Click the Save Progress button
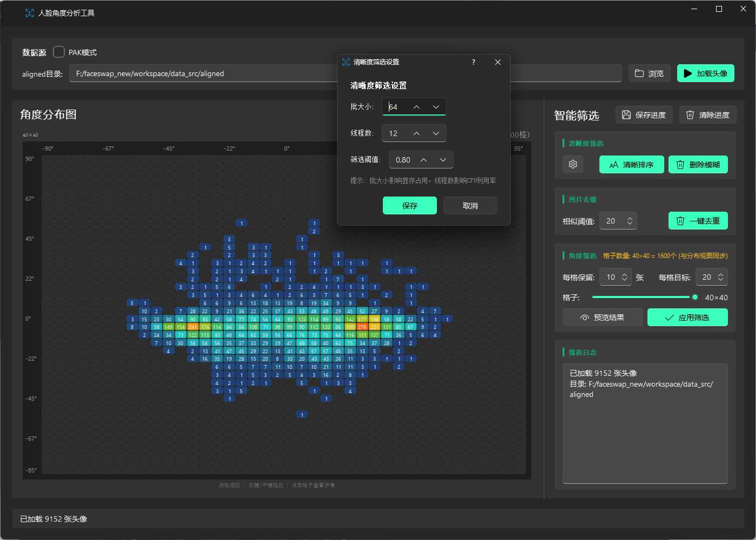 point(644,114)
